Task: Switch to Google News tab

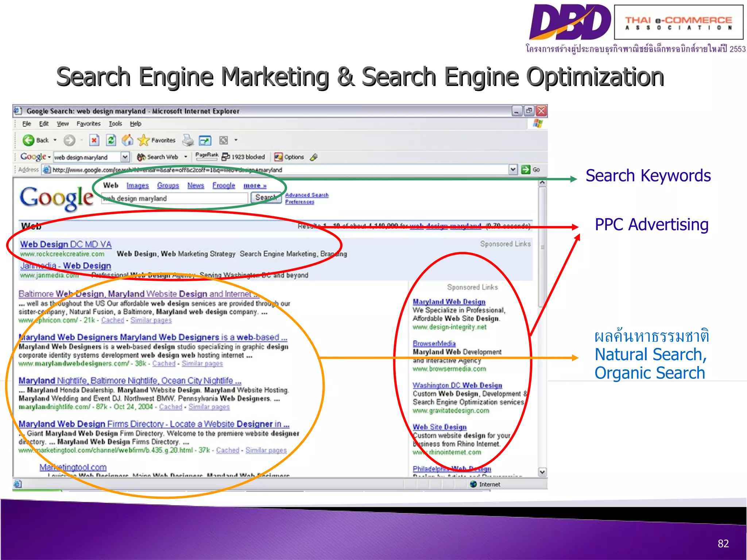Action: (x=196, y=186)
